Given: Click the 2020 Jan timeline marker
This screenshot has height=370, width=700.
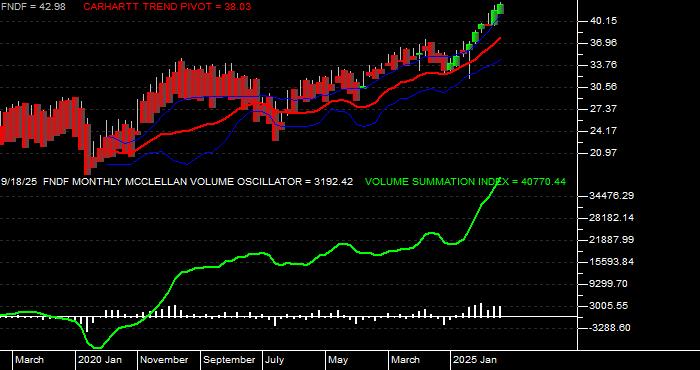Looking at the screenshot, I should (x=100, y=360).
